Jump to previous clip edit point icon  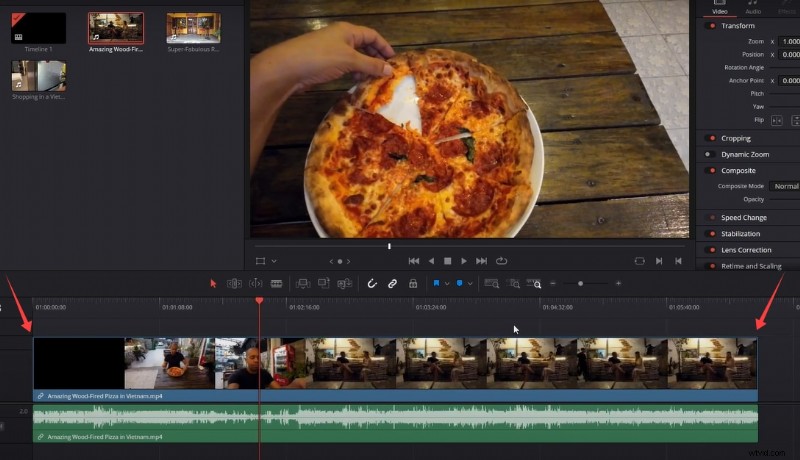[678, 261]
